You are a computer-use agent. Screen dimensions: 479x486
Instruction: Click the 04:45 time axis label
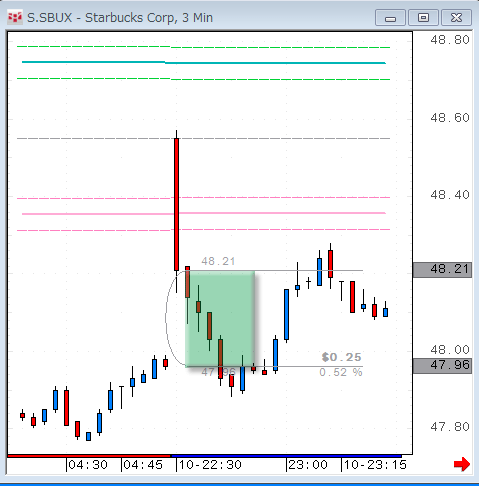pyautogui.click(x=143, y=465)
